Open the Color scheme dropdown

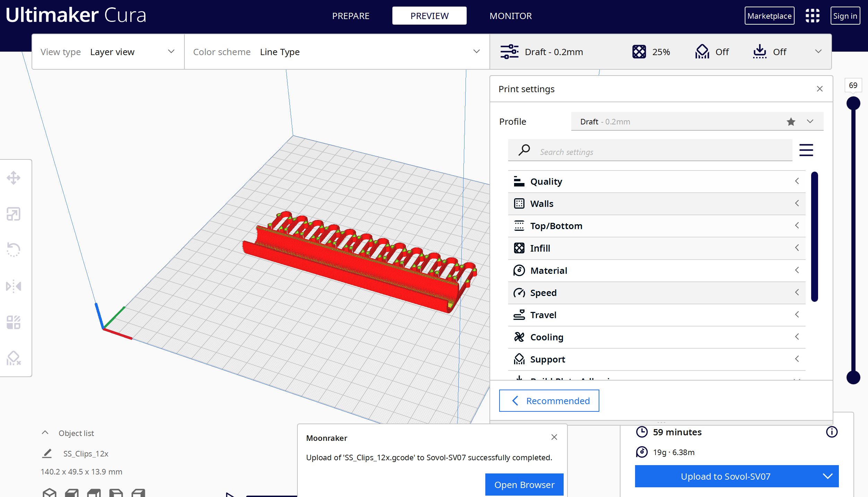coord(337,52)
